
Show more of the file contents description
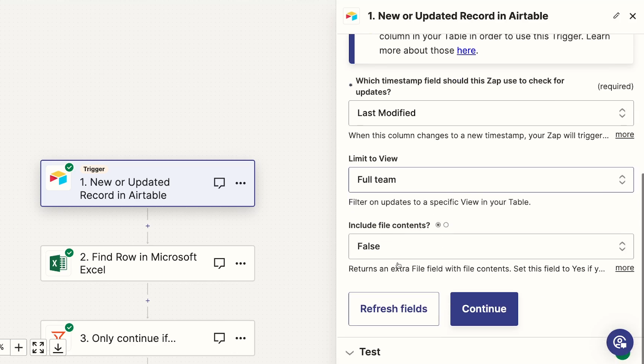tap(625, 268)
